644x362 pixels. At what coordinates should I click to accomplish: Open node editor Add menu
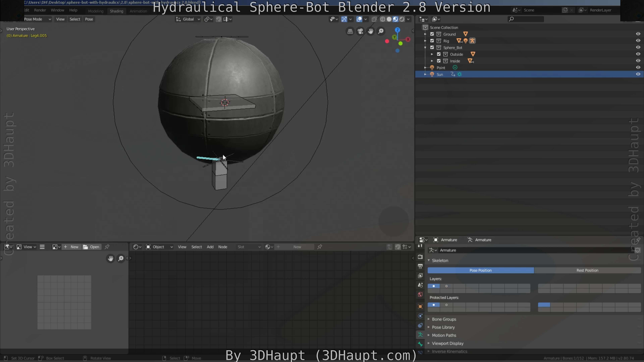click(x=210, y=247)
